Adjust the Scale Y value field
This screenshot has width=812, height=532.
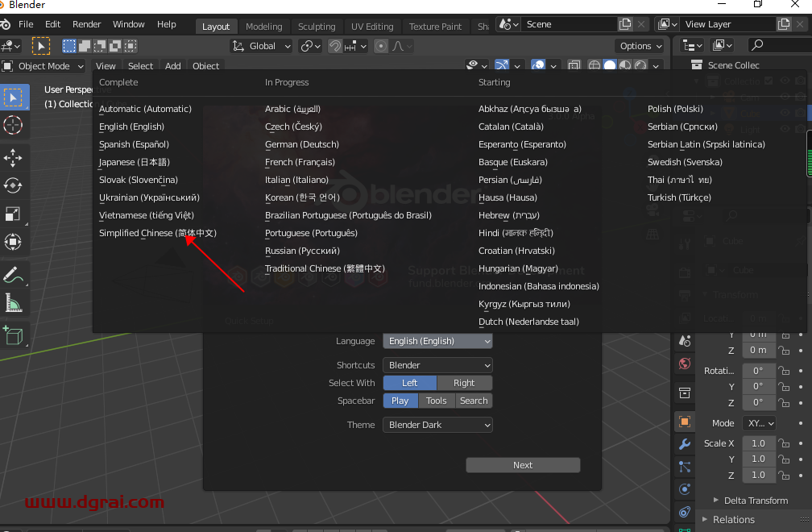759,459
